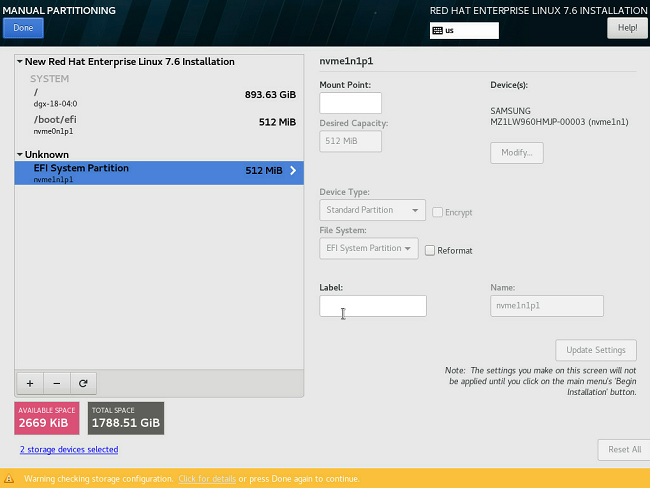This screenshot has height=488, width=650.
Task: Collapse the New Red Hat Enterprise Linux 7.6 Installation group
Action: pos(20,62)
